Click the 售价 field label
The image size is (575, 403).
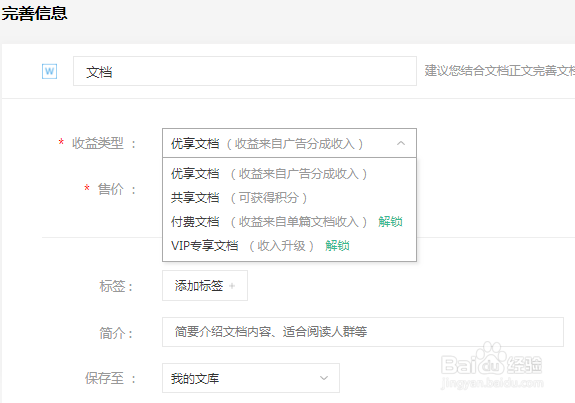point(111,189)
